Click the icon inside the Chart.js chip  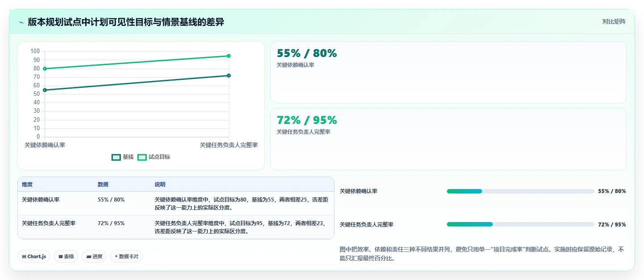point(24,257)
